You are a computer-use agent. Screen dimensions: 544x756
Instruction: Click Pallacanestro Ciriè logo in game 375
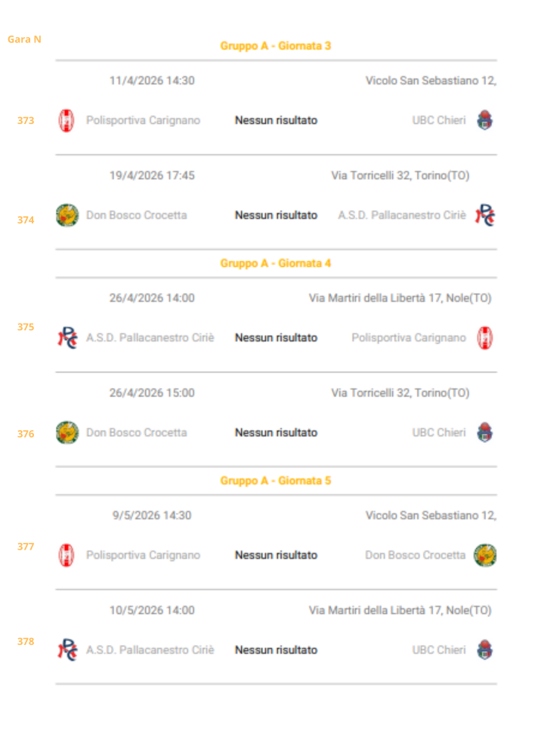click(x=67, y=338)
